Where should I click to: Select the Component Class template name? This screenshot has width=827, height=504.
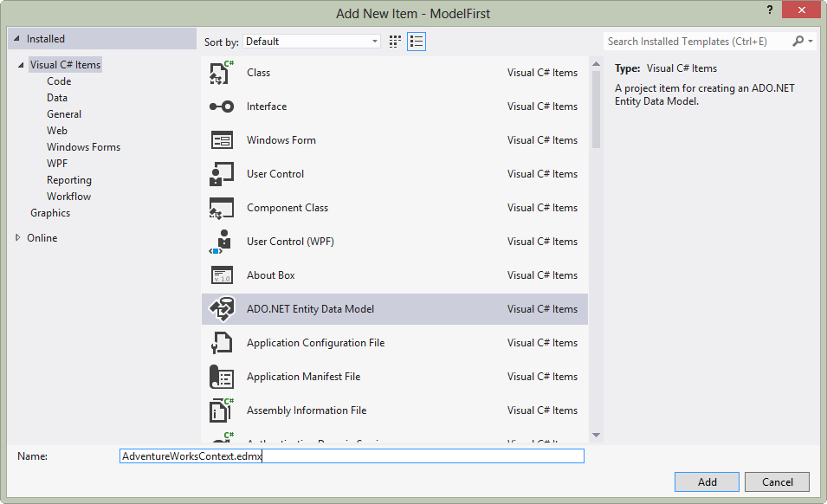coord(288,208)
